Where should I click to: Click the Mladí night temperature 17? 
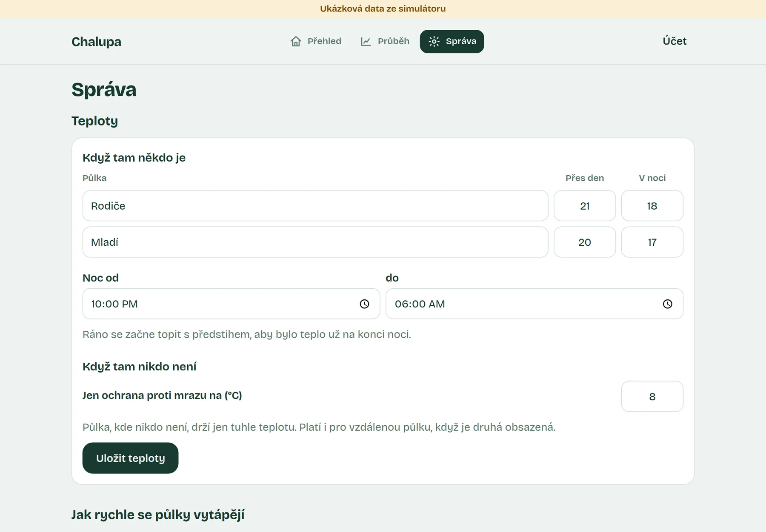(652, 242)
